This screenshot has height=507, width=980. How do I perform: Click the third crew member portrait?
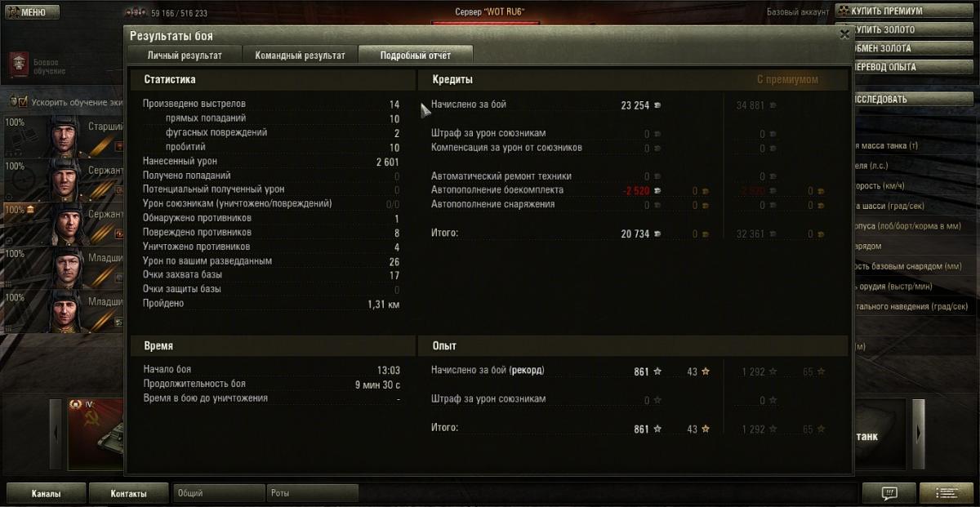click(x=64, y=225)
